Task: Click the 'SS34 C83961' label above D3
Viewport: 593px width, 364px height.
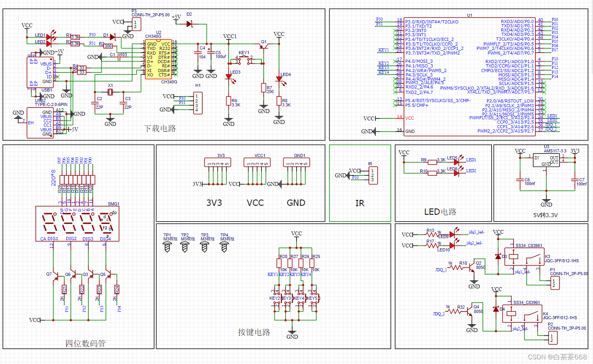Action: click(x=529, y=246)
